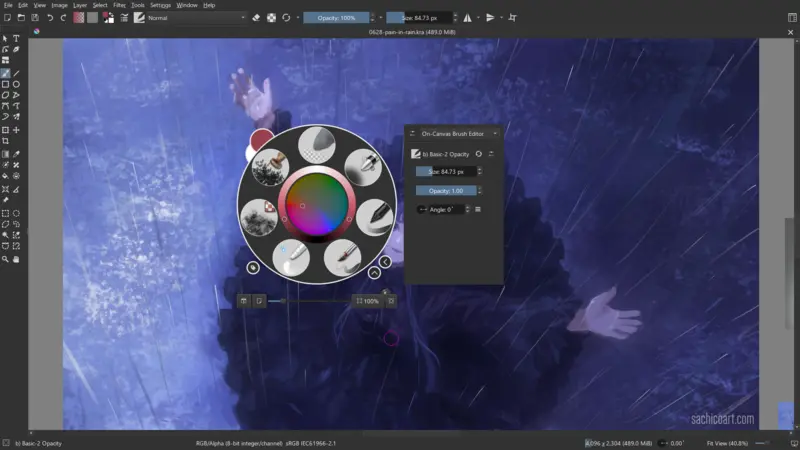
Task: Click the red foreground color circle on palette
Action: [262, 140]
